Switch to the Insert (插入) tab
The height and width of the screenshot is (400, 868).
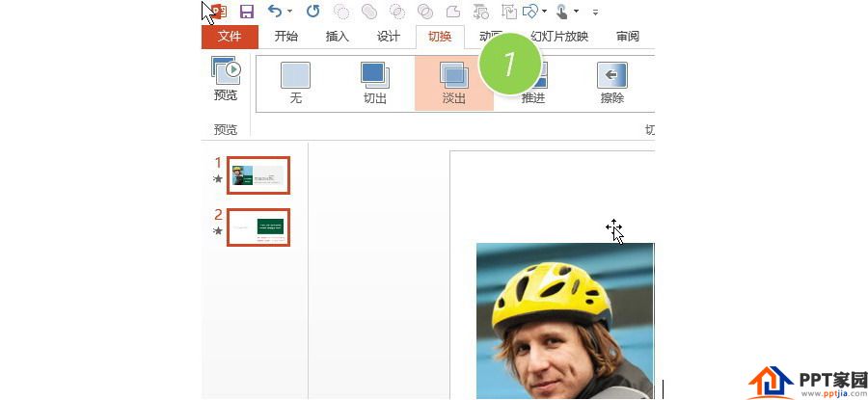point(338,37)
